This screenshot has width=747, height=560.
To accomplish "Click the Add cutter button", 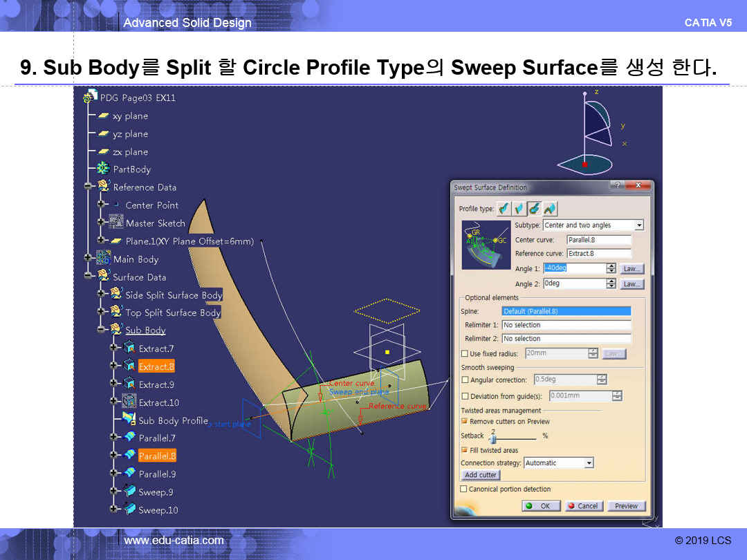I will pyautogui.click(x=481, y=475).
